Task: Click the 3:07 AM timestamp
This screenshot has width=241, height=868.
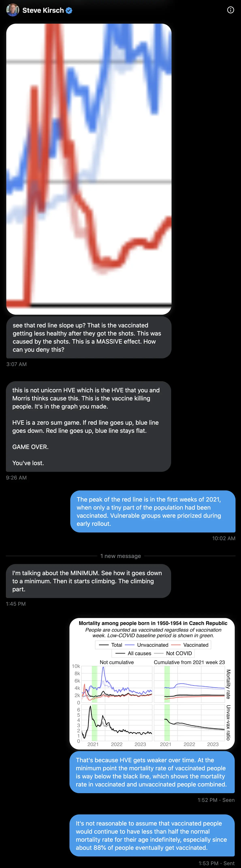Action: (x=17, y=364)
